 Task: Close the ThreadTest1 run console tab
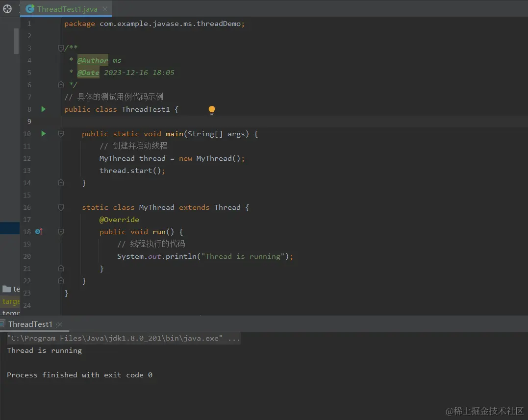pos(60,324)
